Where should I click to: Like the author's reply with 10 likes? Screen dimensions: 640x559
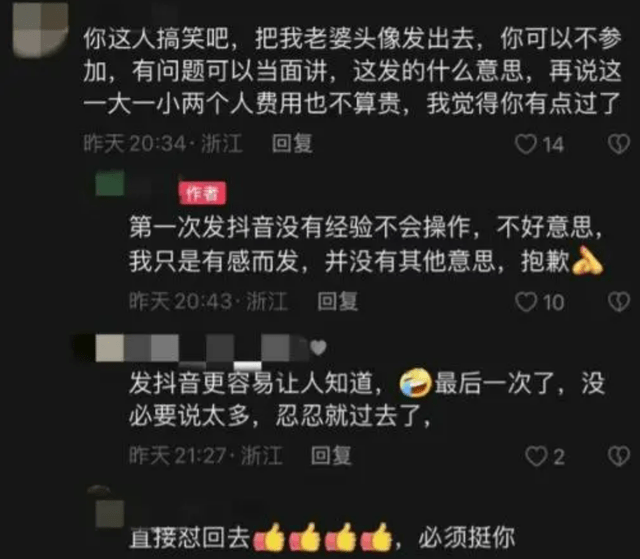pyautogui.click(x=526, y=302)
